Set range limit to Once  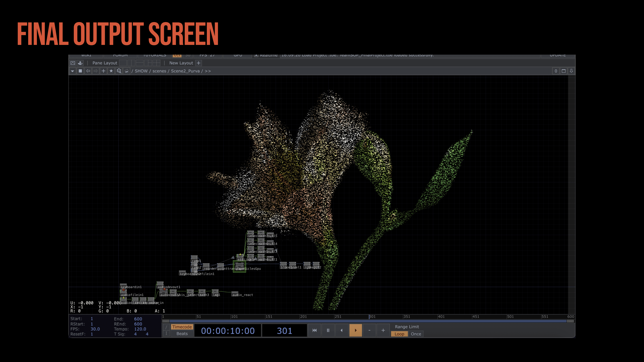click(x=416, y=334)
